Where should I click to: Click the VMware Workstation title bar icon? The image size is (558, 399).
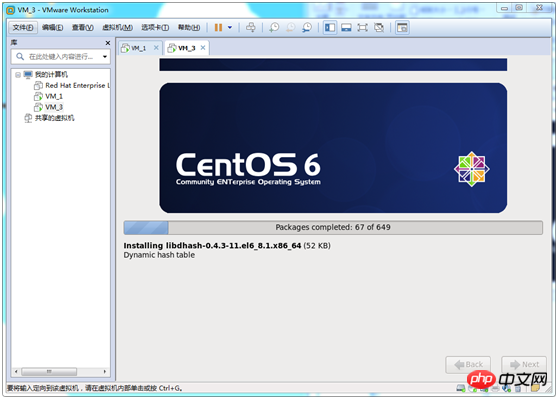tap(11, 10)
